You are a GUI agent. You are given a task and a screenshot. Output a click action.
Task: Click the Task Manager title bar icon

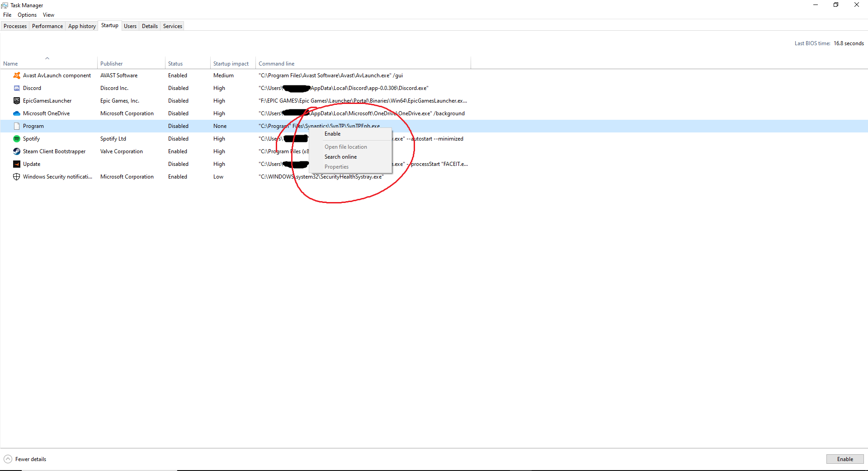click(x=5, y=5)
